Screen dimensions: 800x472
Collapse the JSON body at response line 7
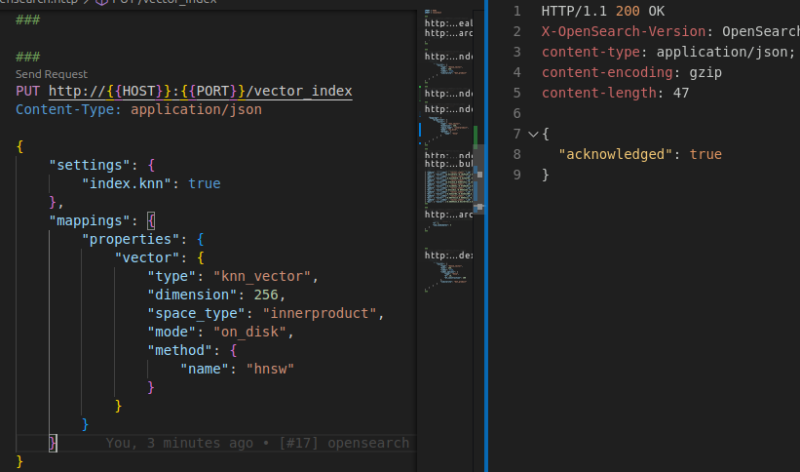point(532,133)
